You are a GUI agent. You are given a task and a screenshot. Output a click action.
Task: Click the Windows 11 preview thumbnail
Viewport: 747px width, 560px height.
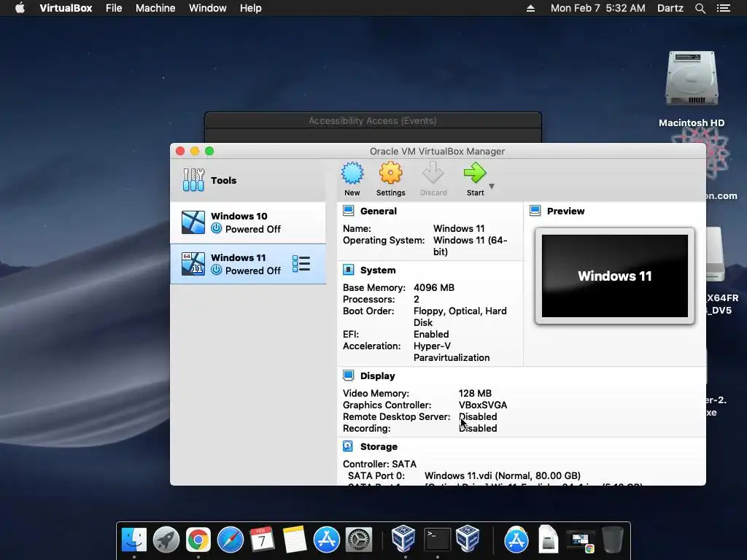tap(614, 276)
